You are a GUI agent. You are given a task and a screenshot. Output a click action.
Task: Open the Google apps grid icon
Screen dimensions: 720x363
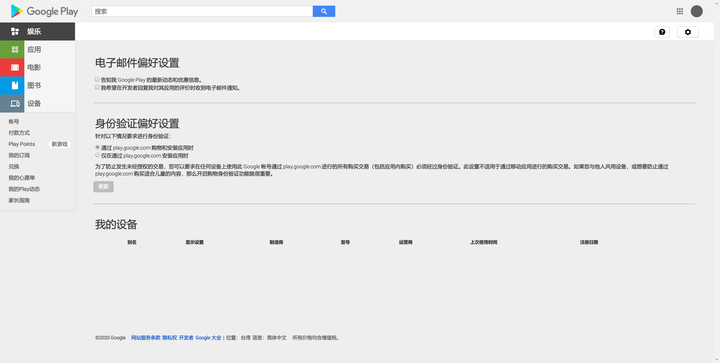(680, 11)
